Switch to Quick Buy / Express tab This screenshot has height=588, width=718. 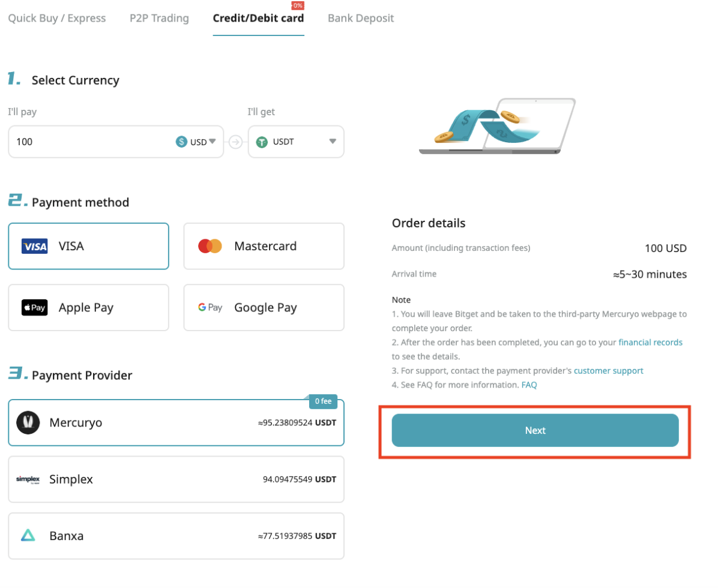[x=57, y=18]
